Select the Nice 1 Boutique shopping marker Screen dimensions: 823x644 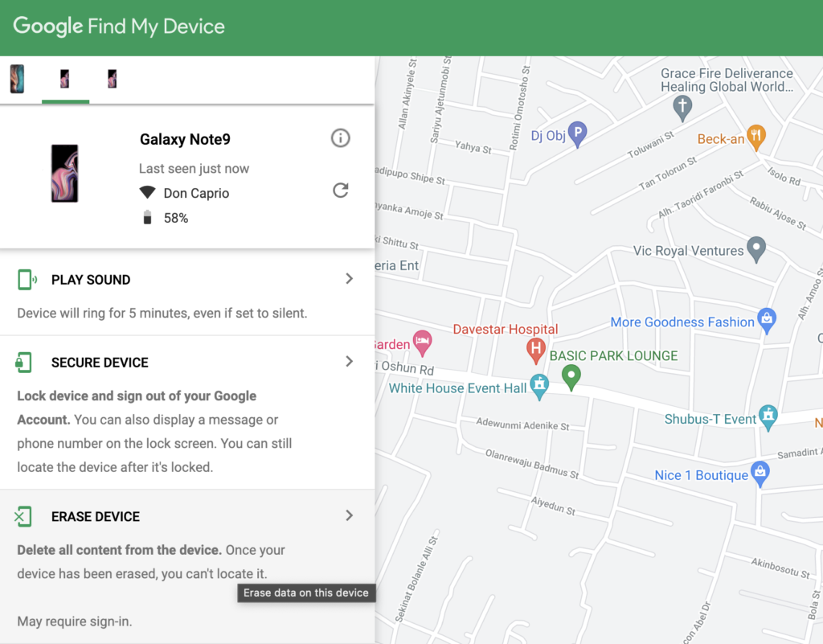(760, 474)
